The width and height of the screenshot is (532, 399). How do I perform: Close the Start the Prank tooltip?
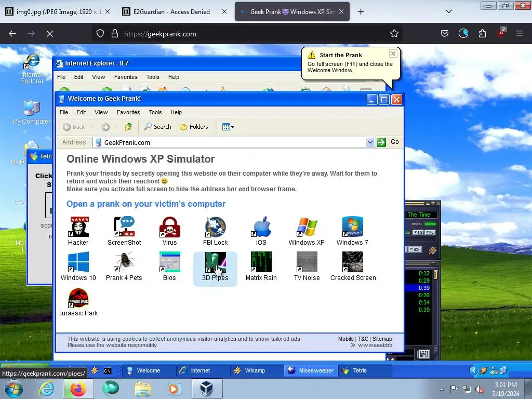393,54
